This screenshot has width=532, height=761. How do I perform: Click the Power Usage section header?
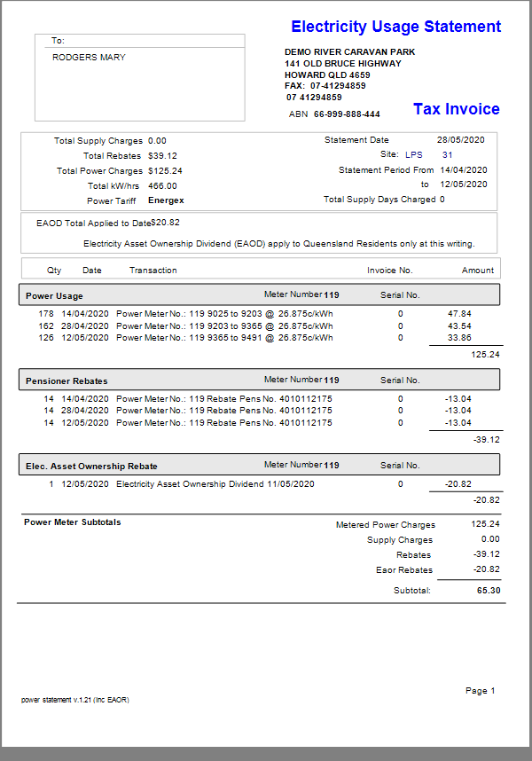tap(55, 295)
